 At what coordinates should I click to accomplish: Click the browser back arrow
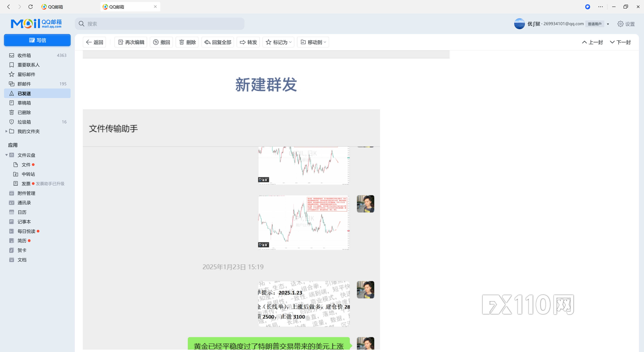point(9,7)
